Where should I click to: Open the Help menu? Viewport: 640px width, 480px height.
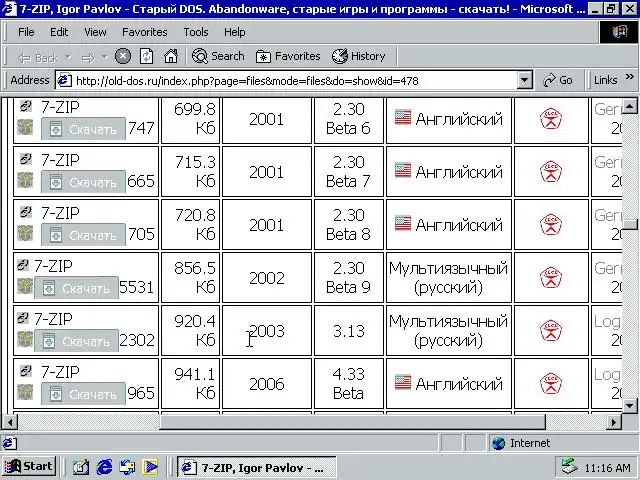pos(234,32)
